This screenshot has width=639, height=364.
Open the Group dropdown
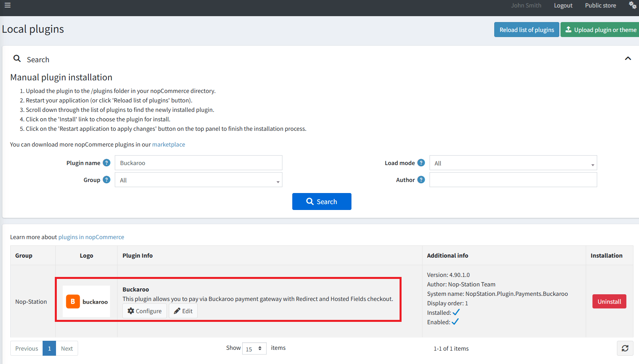click(198, 180)
